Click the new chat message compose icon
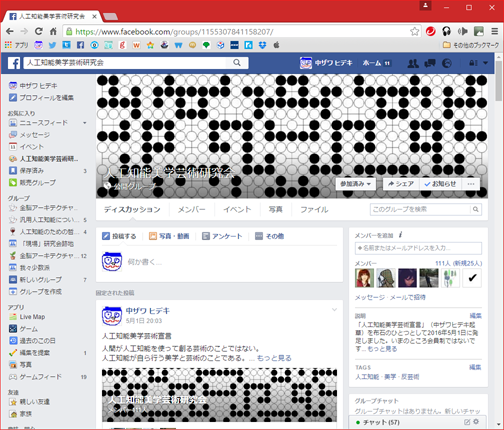This screenshot has height=430, width=504. [x=467, y=422]
